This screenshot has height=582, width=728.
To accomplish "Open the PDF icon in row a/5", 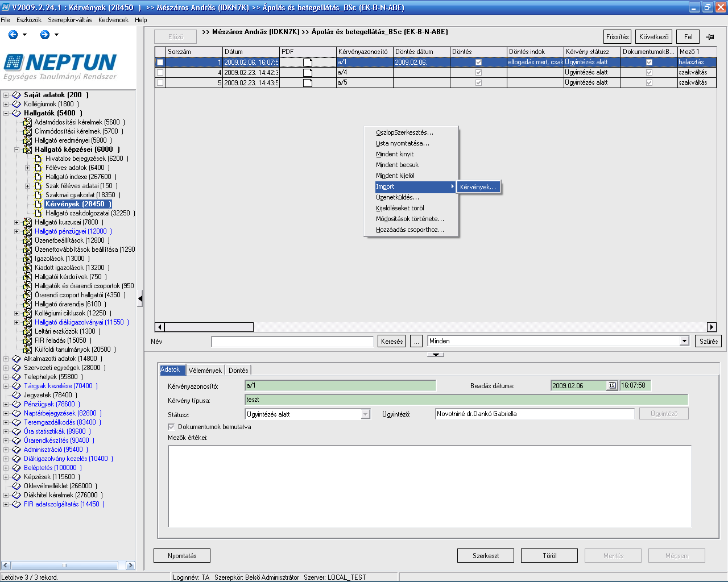I will pos(308,82).
